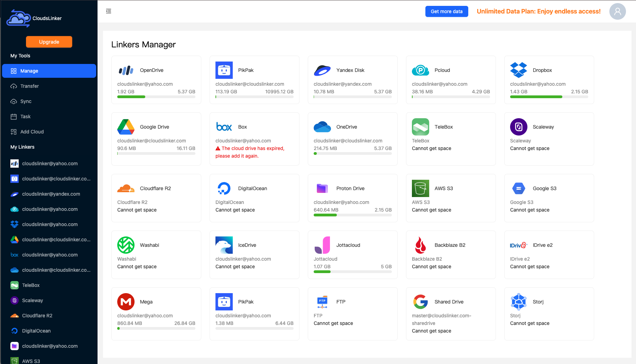Select the Dropbox account in My Linkers sidebar
636x364 pixels.
coord(49,224)
